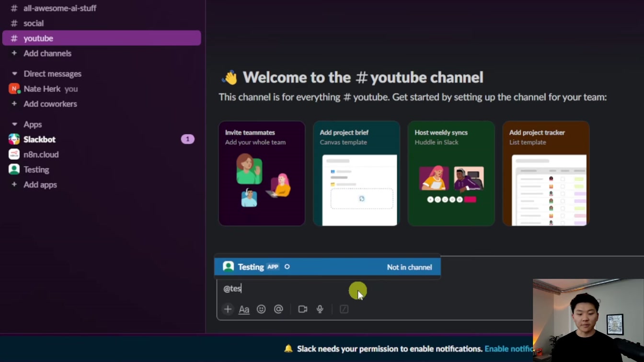Click Add channels in sidebar
The width and height of the screenshot is (644, 362).
click(47, 53)
